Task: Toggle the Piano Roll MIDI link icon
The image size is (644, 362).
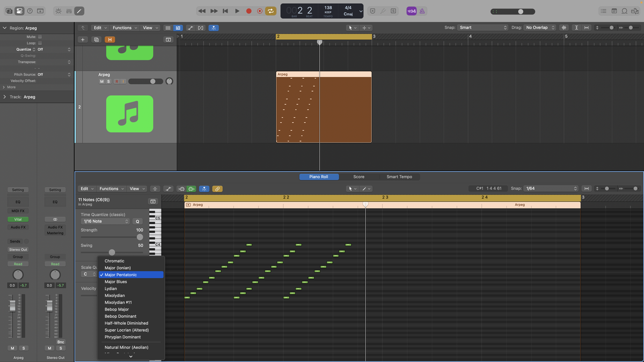Action: click(217, 189)
